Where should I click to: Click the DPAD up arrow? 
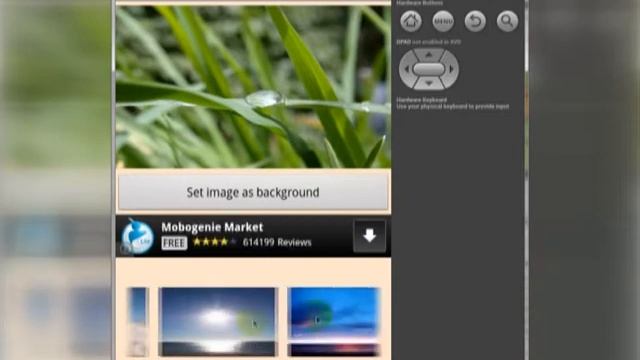[x=429, y=54]
